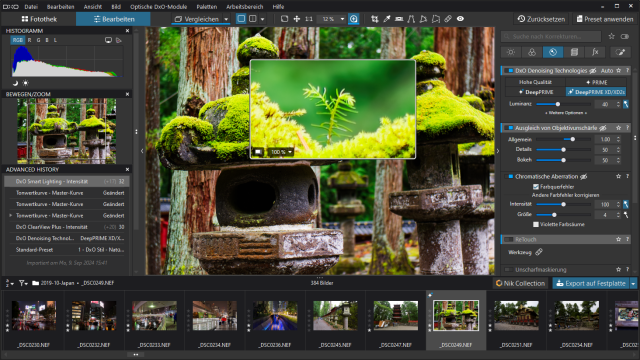640x360 pixels.
Task: Activate the horizon leveling tool
Action: click(x=399, y=19)
